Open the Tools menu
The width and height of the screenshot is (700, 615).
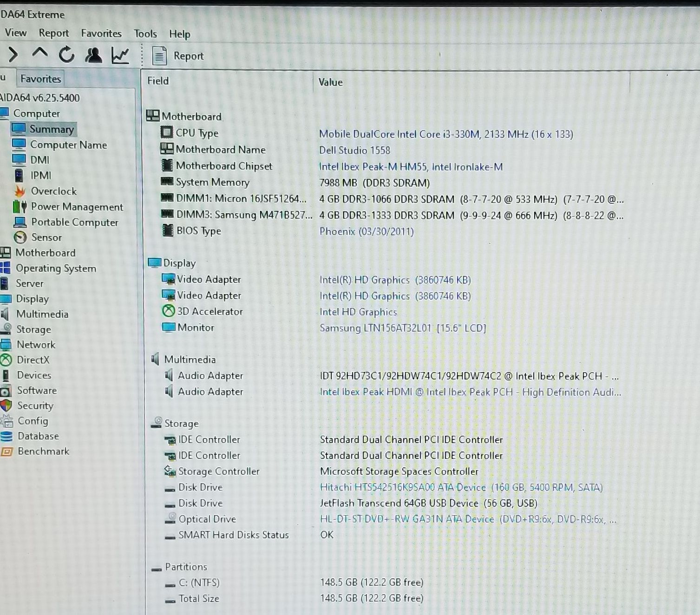[145, 34]
